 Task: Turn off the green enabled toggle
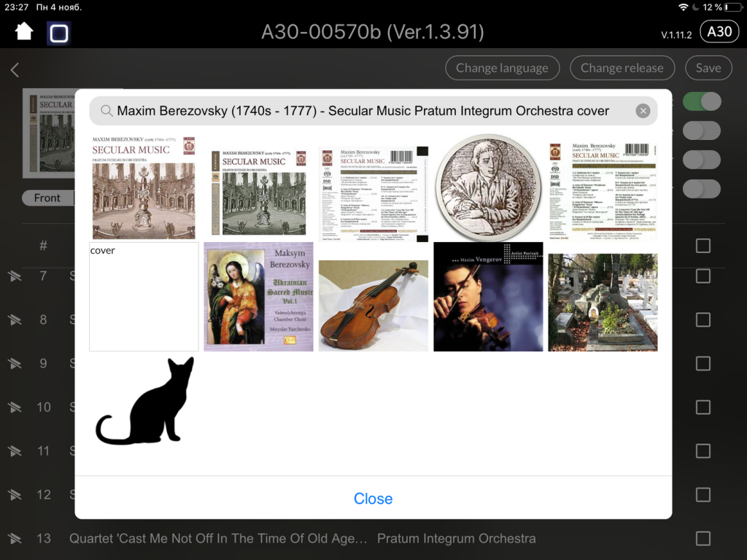(702, 101)
